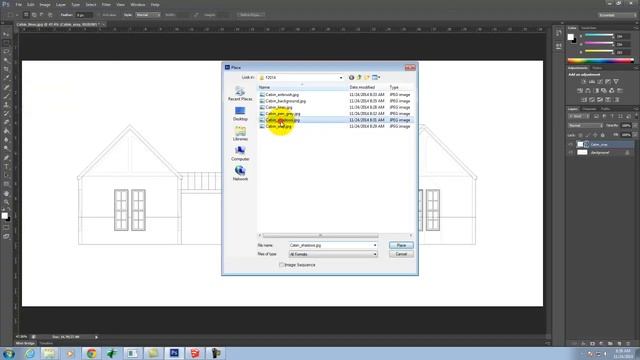Open the Style dropdown in options bar

point(148,15)
